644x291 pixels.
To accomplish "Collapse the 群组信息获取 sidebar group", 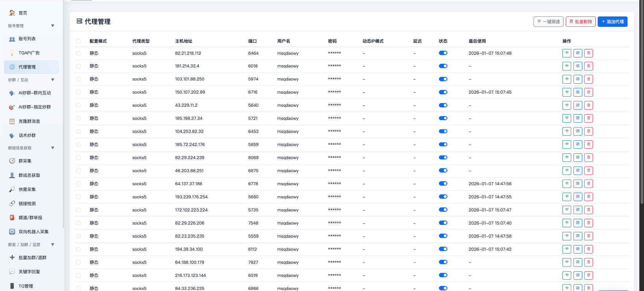I will pos(53,148).
